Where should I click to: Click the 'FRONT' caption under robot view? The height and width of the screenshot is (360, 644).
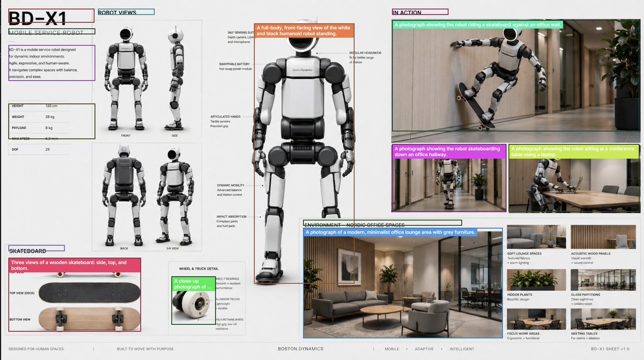(x=126, y=136)
